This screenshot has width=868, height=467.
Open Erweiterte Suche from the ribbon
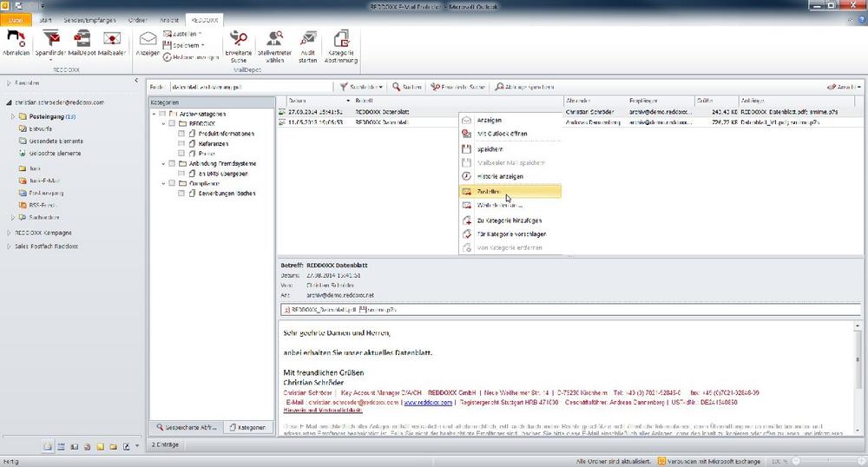pos(239,45)
